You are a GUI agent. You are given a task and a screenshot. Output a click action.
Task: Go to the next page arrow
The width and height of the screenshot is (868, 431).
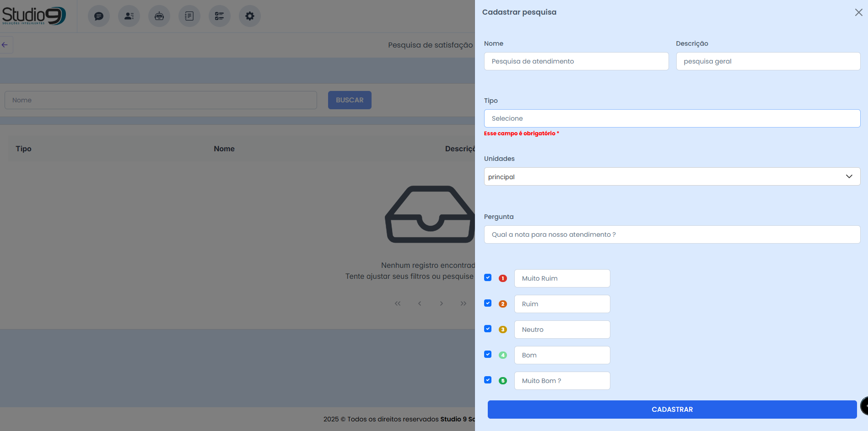point(442,303)
